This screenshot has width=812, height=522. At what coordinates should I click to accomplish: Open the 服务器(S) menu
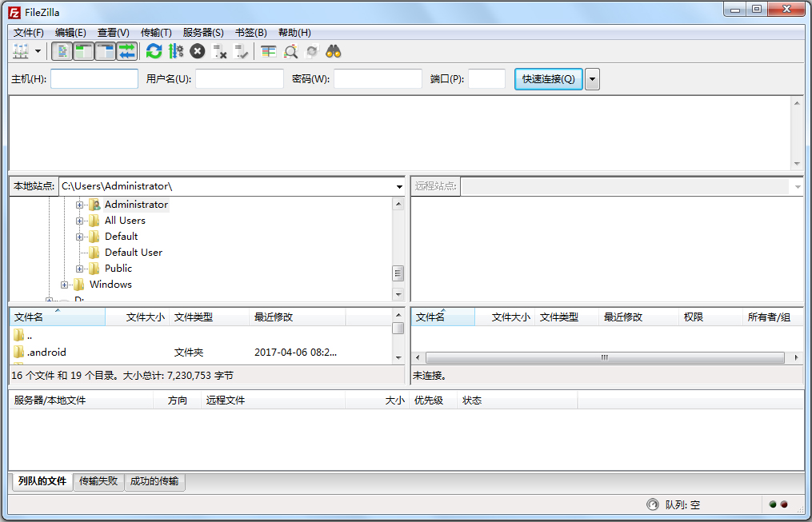point(203,33)
